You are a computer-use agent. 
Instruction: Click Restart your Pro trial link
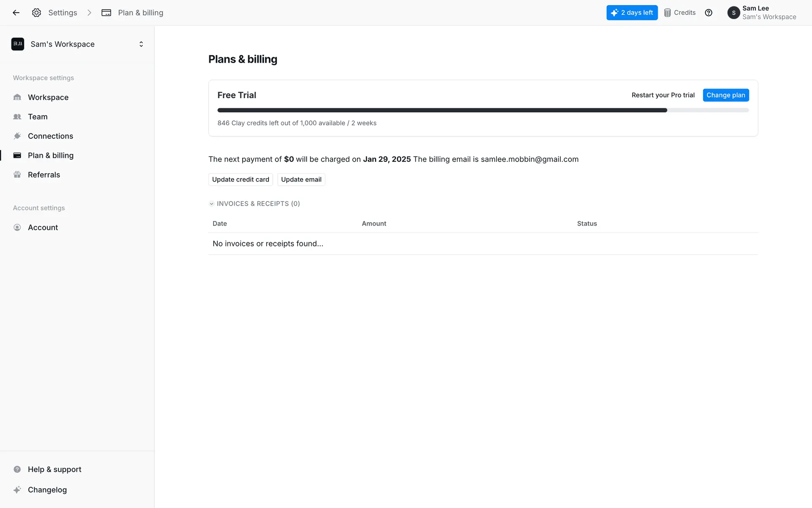click(x=663, y=95)
